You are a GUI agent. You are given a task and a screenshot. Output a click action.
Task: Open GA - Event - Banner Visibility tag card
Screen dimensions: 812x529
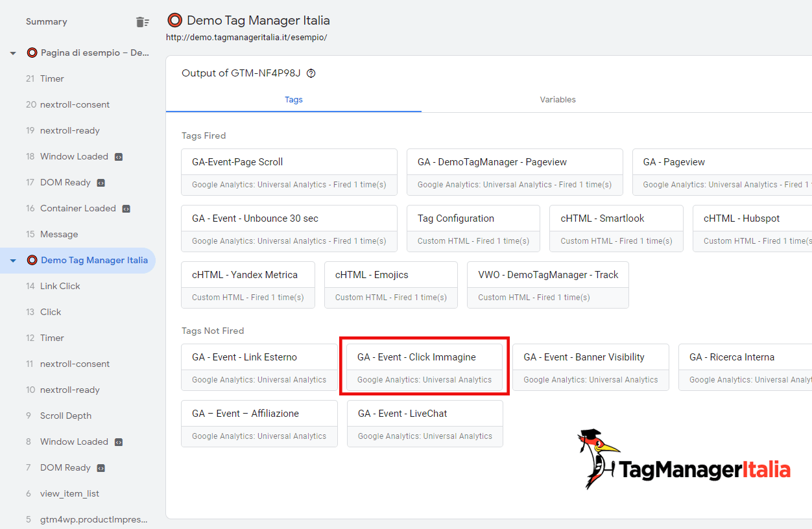click(x=591, y=368)
